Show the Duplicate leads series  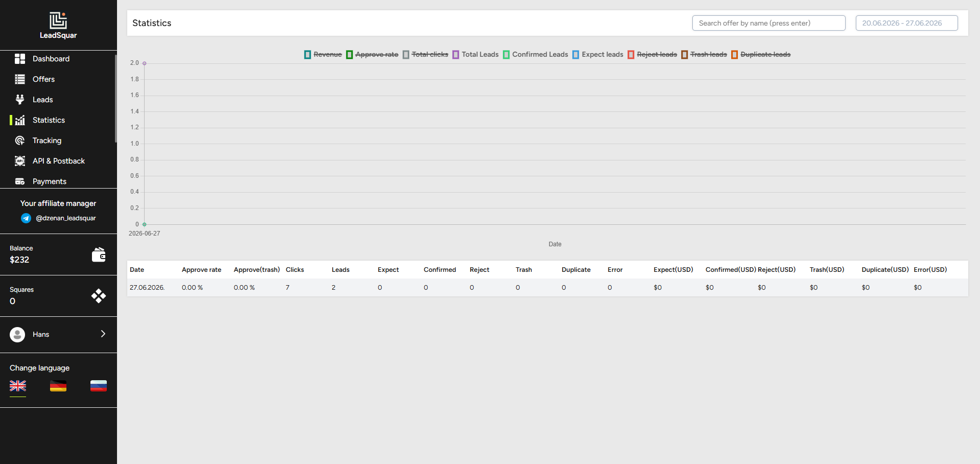(x=761, y=55)
